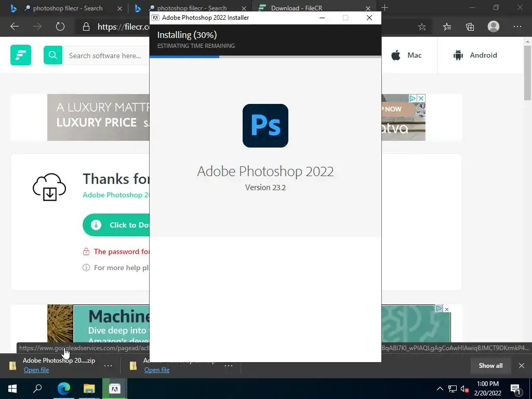Open the Collections icon in Edge
Screen dimensions: 532x399
[470, 27]
